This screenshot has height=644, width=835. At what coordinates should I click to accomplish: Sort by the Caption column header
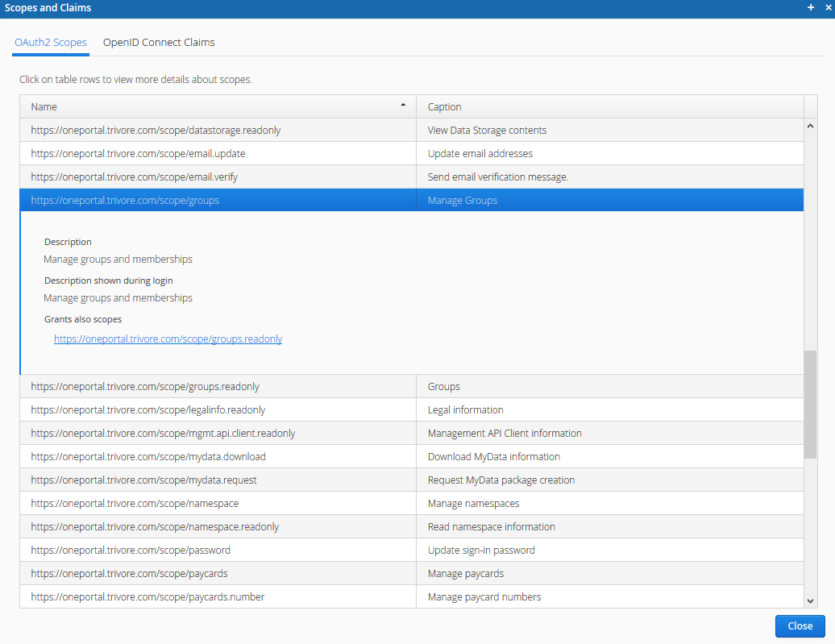click(x=609, y=107)
